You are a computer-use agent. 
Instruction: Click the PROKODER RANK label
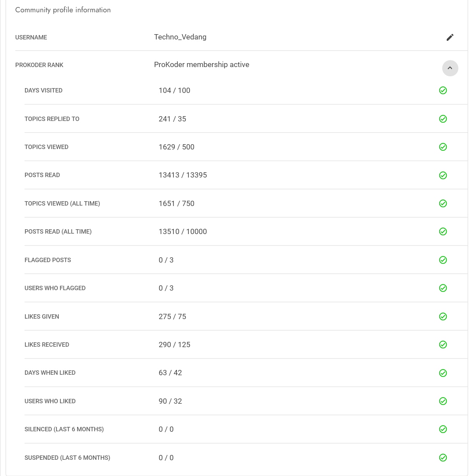point(39,65)
